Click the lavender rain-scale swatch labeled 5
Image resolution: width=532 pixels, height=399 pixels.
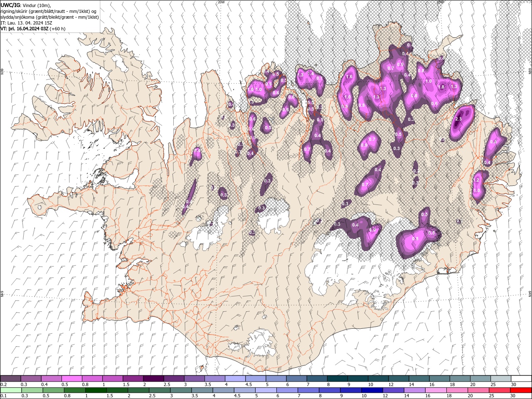click(265, 390)
